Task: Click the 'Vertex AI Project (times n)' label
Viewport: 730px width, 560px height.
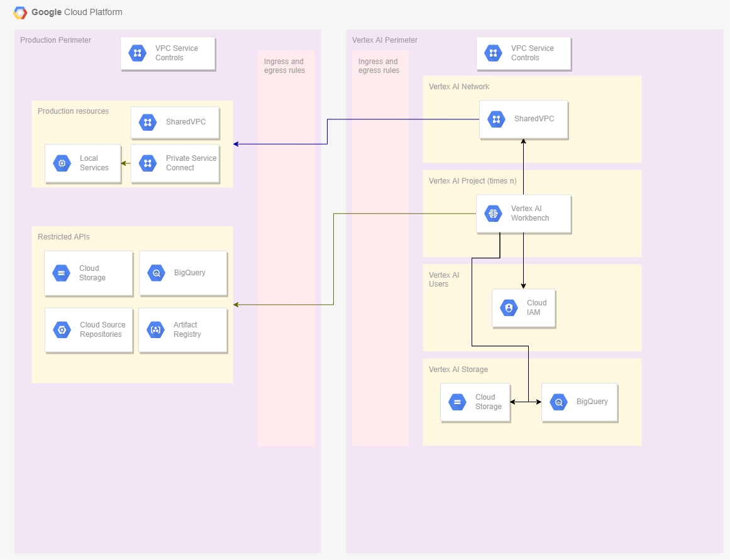Action: pos(473,180)
